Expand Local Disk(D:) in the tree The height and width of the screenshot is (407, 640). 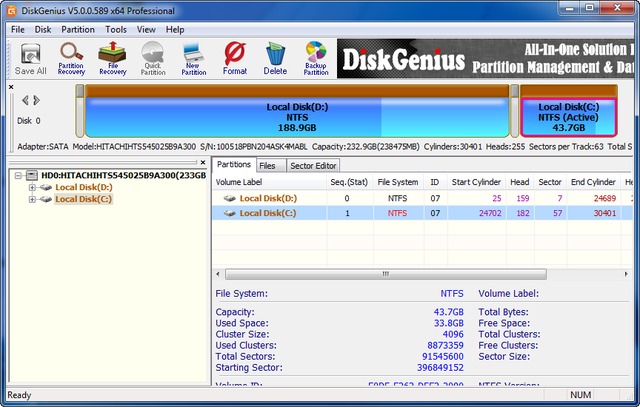[32, 187]
